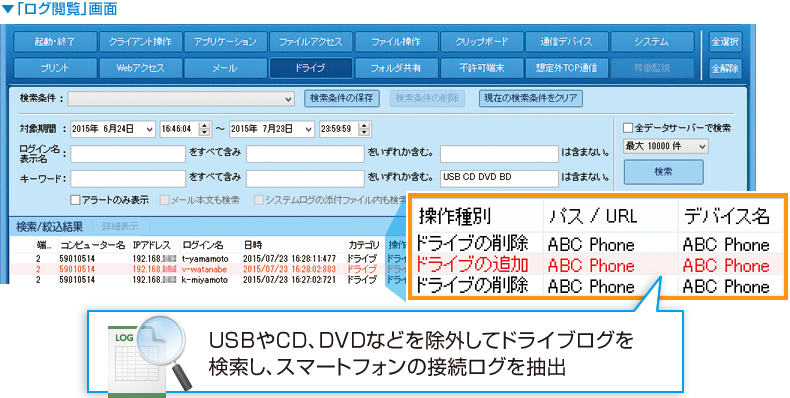The image size is (790, 398).
Task: Click the 検索 button
Action: 664,172
